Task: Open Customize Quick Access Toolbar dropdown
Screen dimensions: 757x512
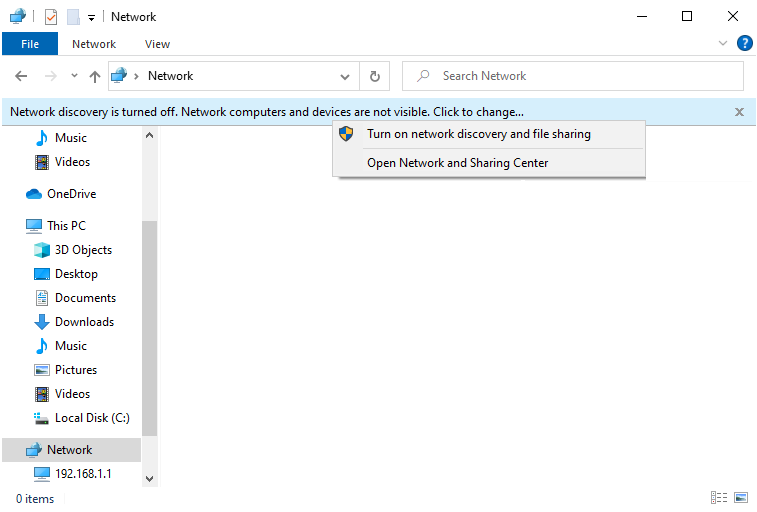Action: tap(91, 17)
